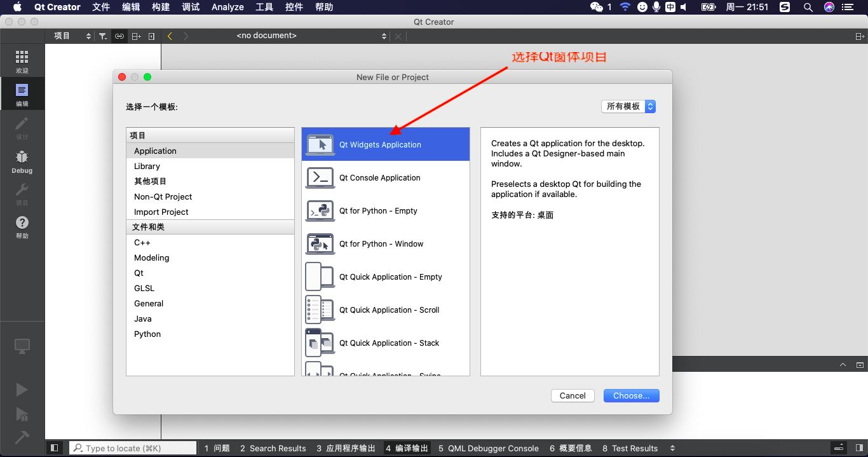Screen dimensions: 868x457
Task: Click the Type to locate search field
Action: [133, 448]
